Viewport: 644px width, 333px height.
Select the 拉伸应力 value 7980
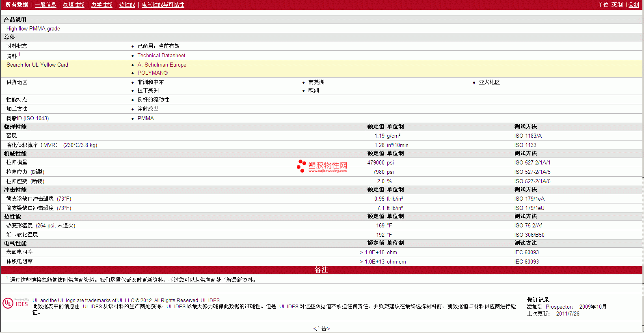coord(378,172)
